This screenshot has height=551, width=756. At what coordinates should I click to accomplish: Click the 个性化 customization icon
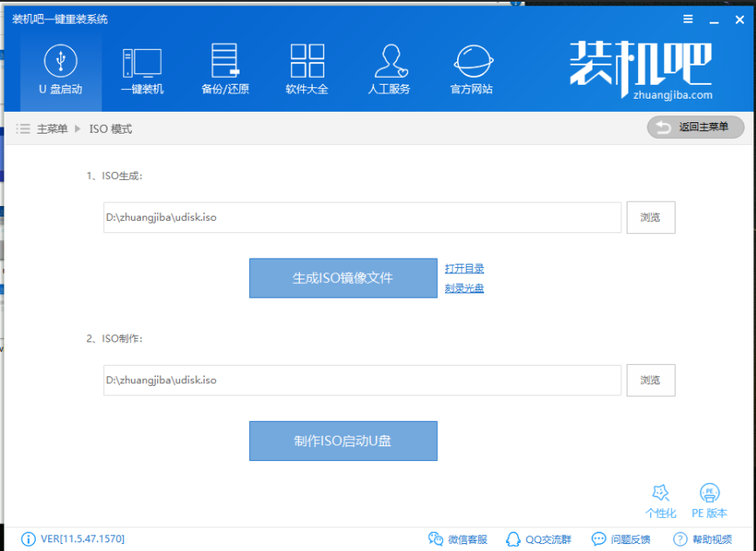point(661,501)
